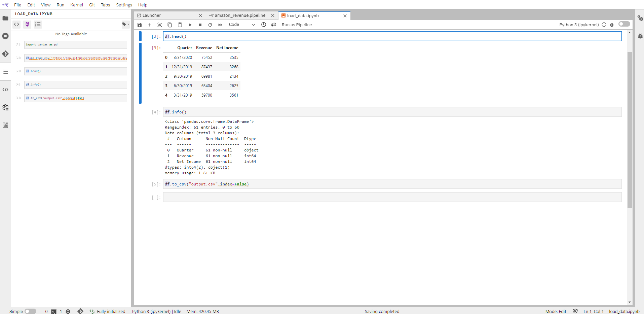The image size is (644, 314).
Task: Switch kernel via Python 3 (ipykernel) label
Action: pyautogui.click(x=579, y=25)
